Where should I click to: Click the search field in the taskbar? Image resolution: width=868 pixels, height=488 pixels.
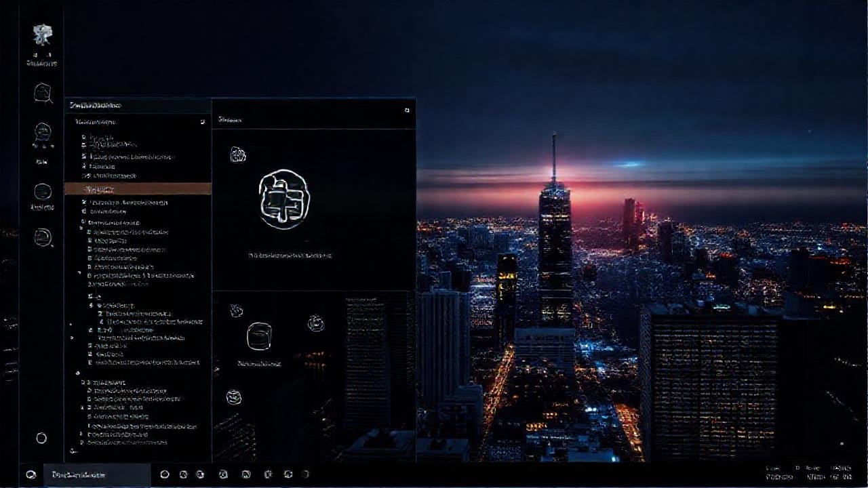coord(96,474)
